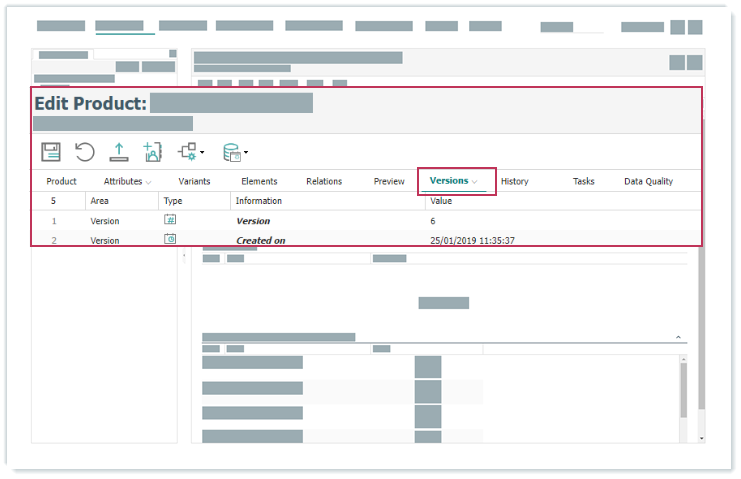Open the database icon dropdown arrow
Image resolution: width=741 pixels, height=479 pixels.
[x=246, y=154]
